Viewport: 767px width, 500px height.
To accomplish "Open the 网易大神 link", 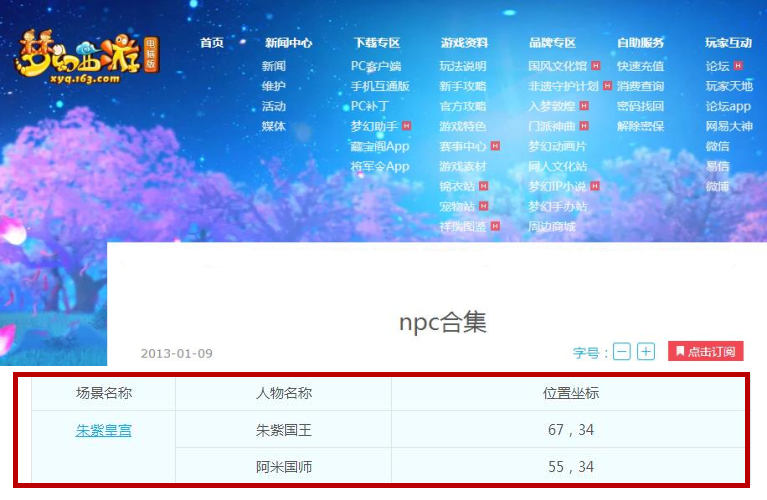I will click(729, 126).
